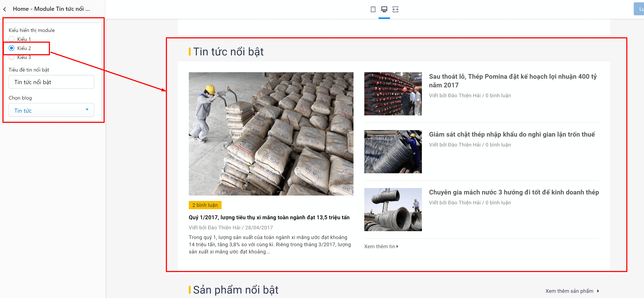Image resolution: width=644 pixels, height=298 pixels.
Task: Click arrow icon next to Xem thêm tin
Action: coord(397,246)
